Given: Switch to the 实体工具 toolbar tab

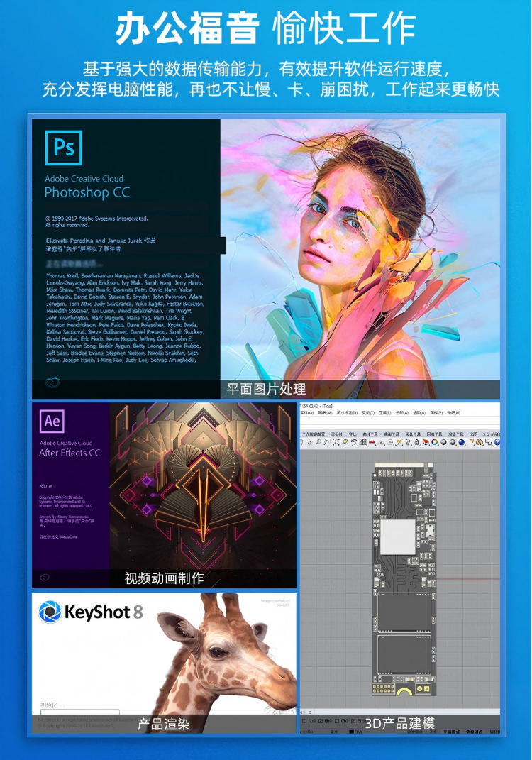Looking at the screenshot, I should pyautogui.click(x=413, y=434).
